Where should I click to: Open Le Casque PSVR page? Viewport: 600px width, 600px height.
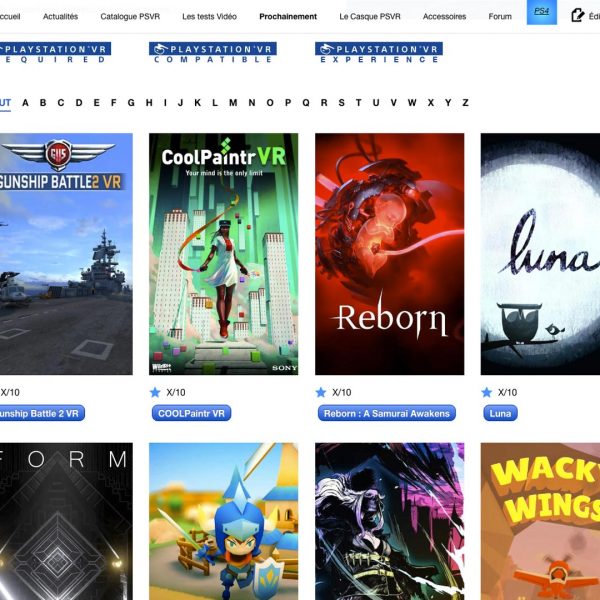[x=370, y=16]
